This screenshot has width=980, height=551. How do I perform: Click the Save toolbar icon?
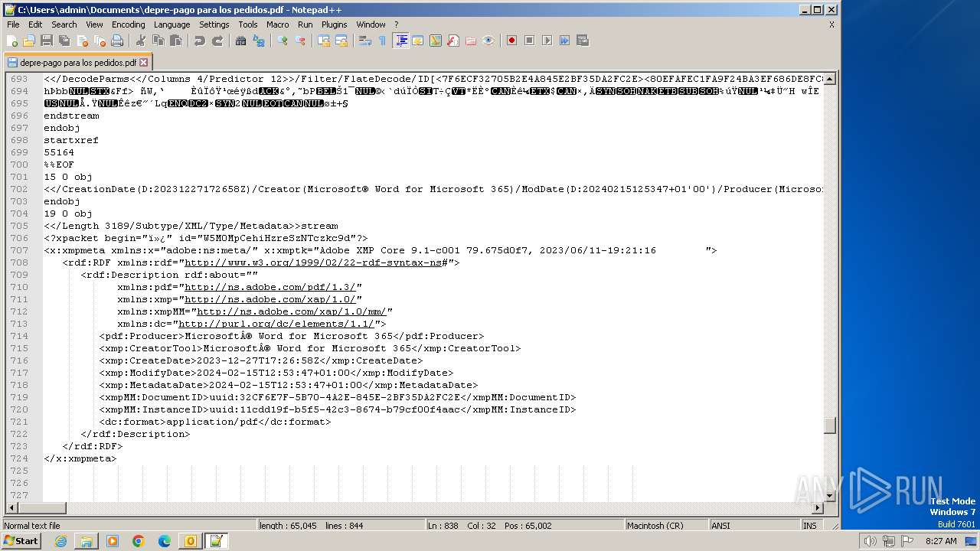(x=47, y=41)
